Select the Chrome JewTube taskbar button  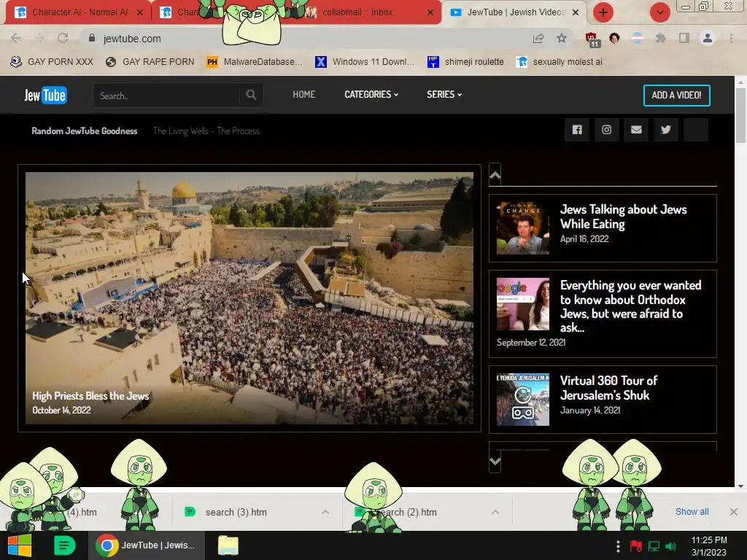[147, 545]
